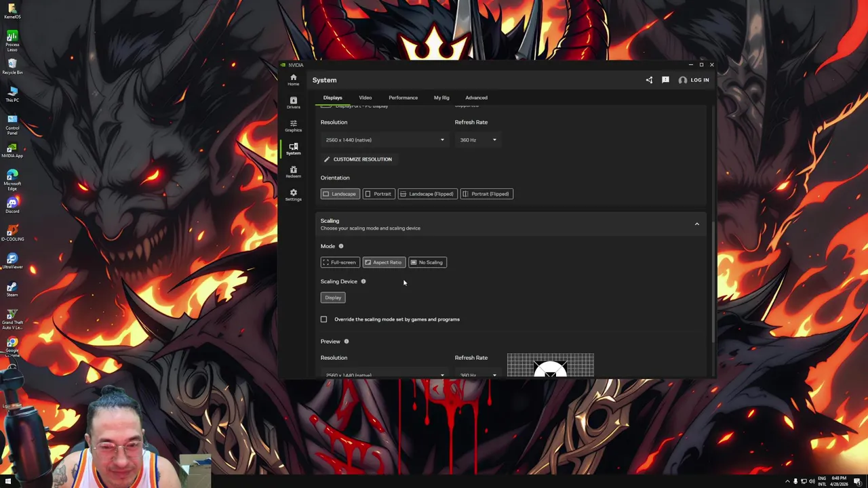Show hidden icons in the system tray
The image size is (868, 488).
click(x=787, y=481)
